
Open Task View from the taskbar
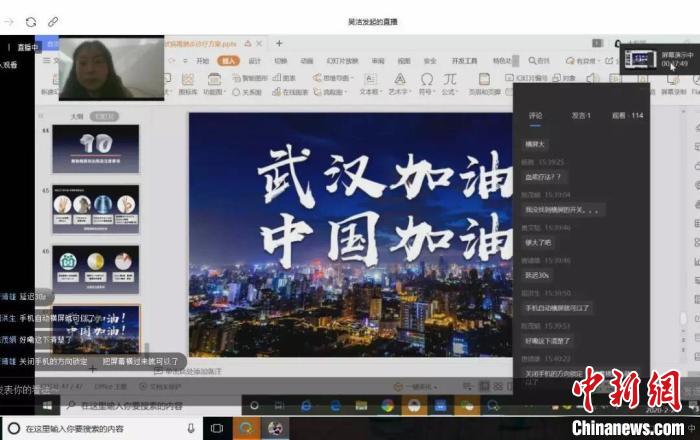click(217, 427)
